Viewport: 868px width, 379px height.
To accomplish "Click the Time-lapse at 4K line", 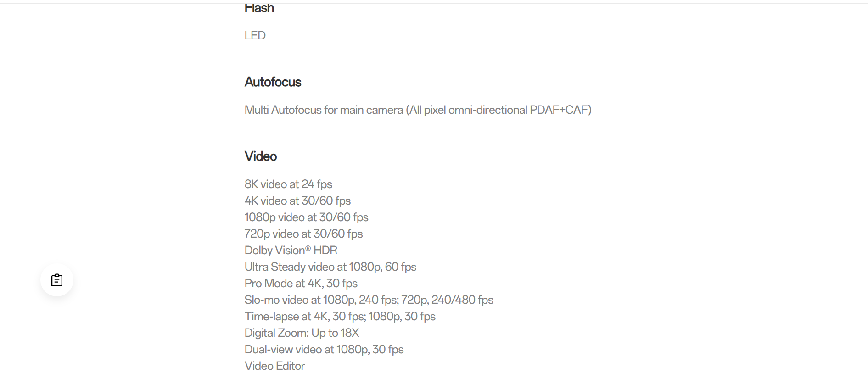I will tap(340, 317).
